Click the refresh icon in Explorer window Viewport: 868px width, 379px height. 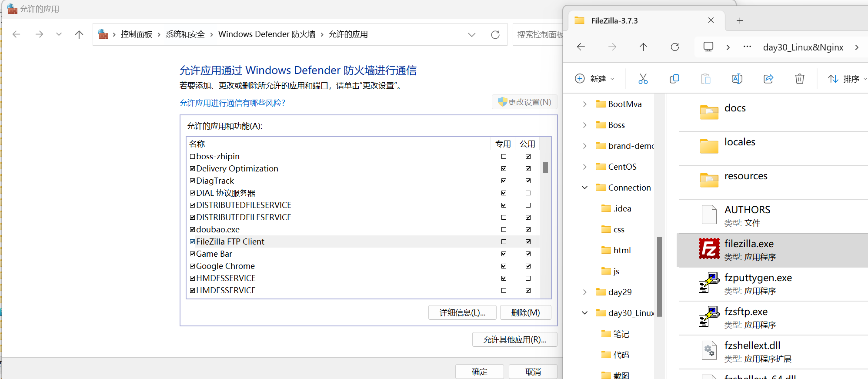point(675,47)
